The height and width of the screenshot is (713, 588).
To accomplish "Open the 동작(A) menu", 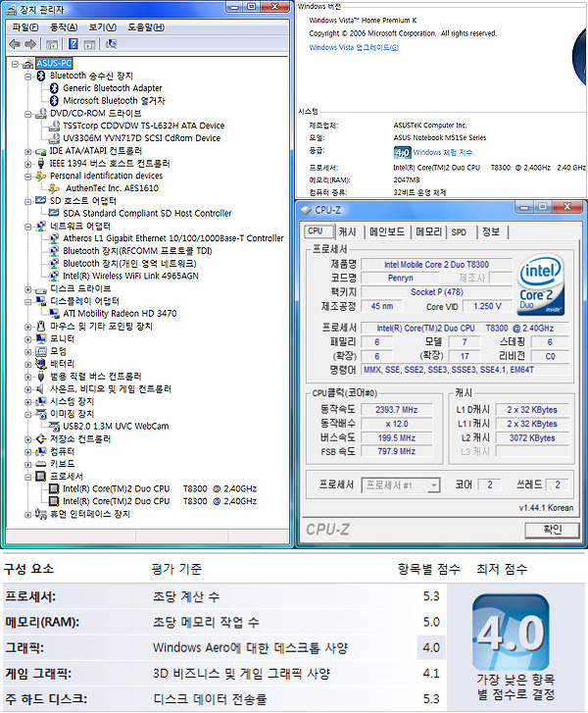I will 64,27.
